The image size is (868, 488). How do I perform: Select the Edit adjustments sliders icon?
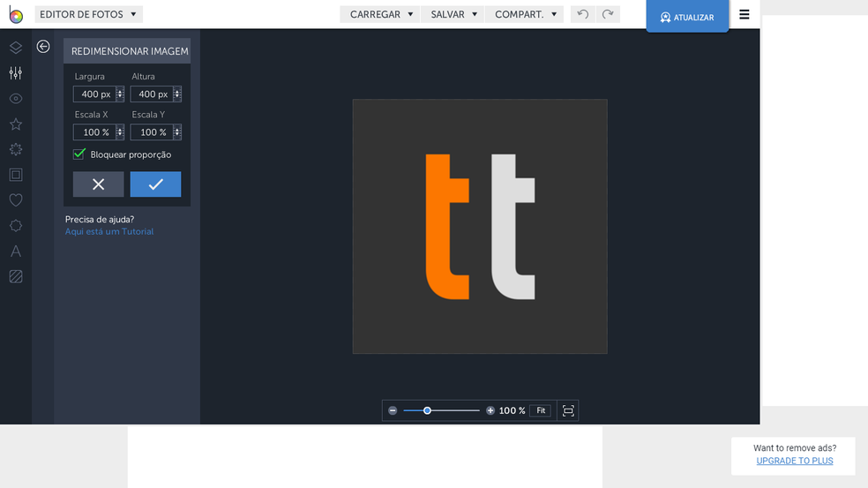point(16,73)
